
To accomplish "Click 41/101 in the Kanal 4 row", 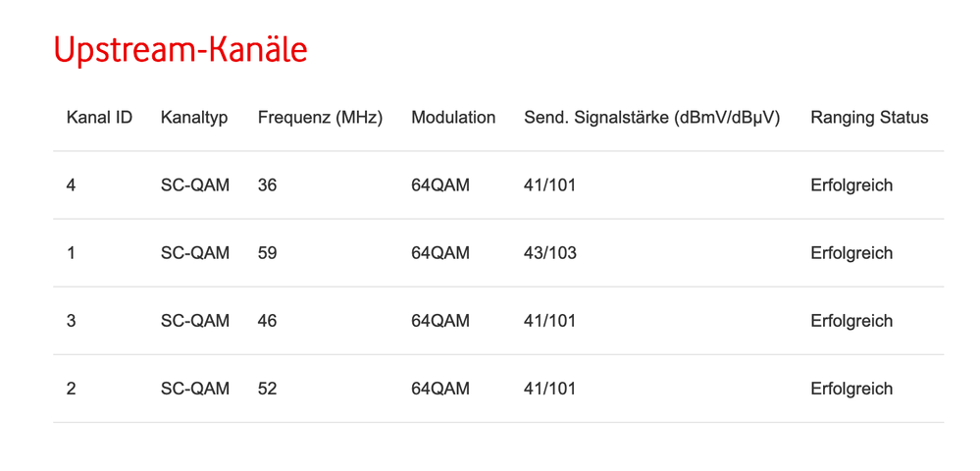I will 549,185.
